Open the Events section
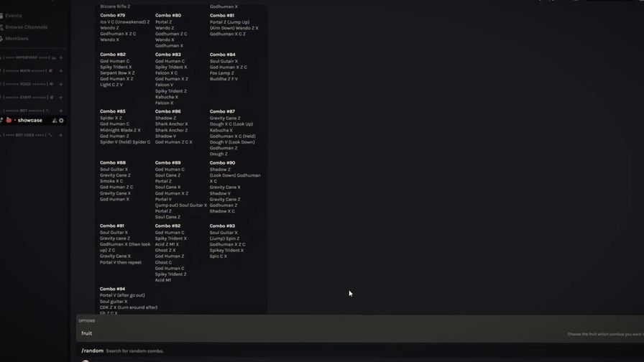644x362 pixels. [x=14, y=16]
